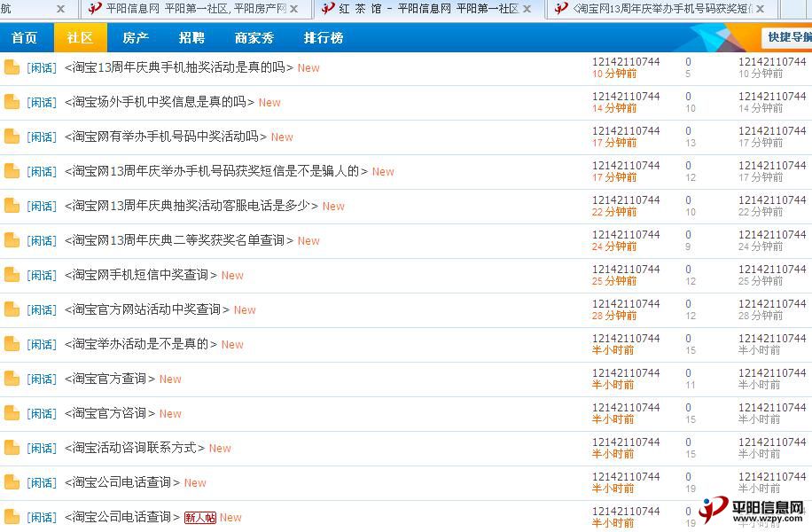Click the [闲话] tag of 淘宝网手机短信中奖查询 thread
Image resolution: width=812 pixels, height=532 pixels.
(42, 275)
